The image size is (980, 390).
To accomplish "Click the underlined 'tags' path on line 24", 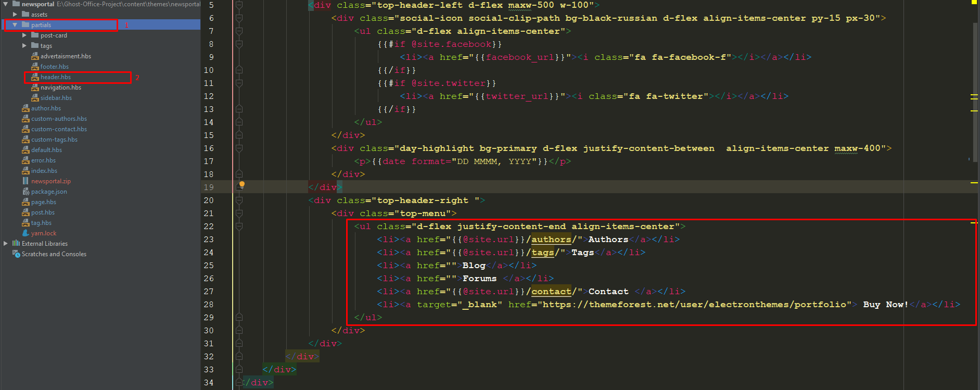I will coord(543,253).
